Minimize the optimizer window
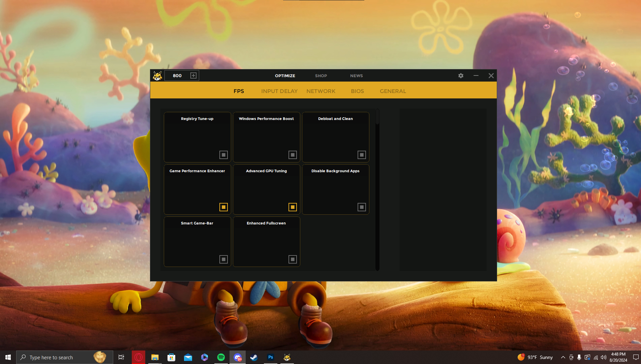The width and height of the screenshot is (641, 364). tap(476, 75)
